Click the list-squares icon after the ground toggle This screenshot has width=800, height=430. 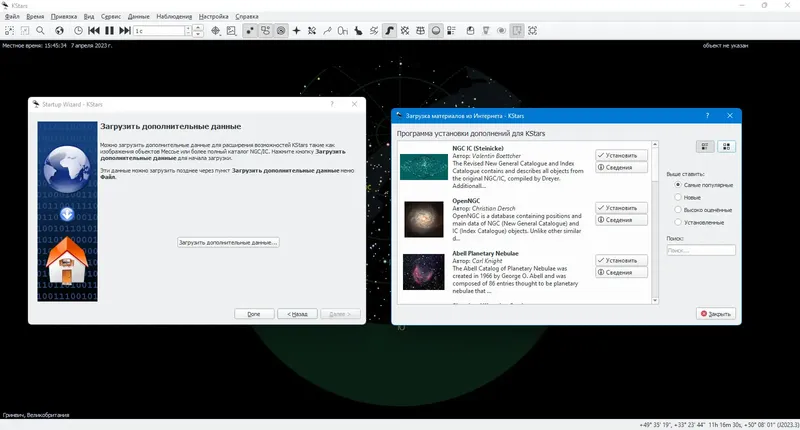click(x=451, y=31)
